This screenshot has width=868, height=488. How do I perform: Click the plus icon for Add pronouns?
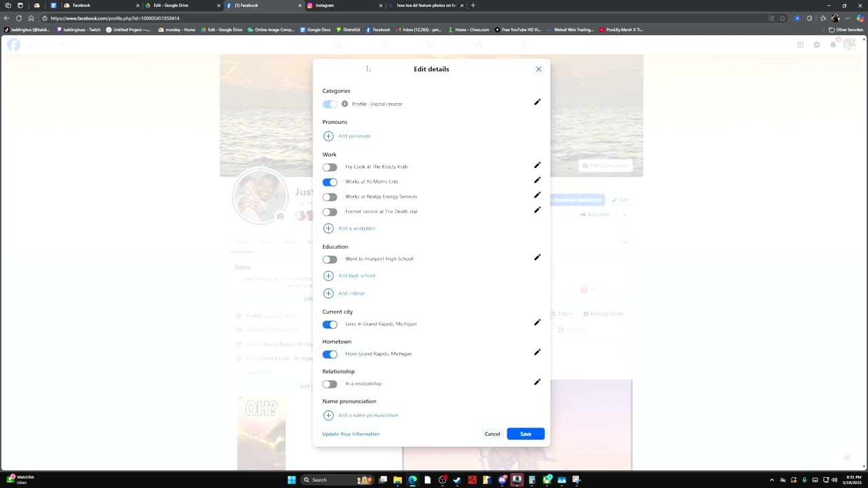pos(328,136)
